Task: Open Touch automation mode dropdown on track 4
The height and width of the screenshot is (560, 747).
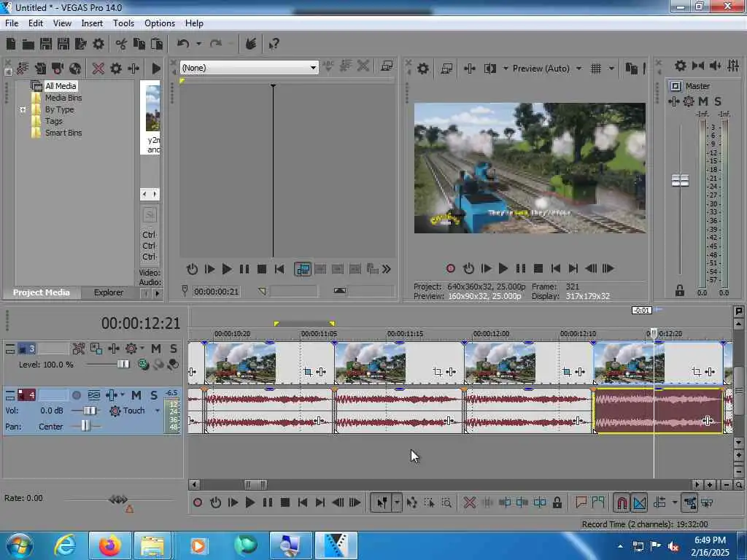Action: click(x=158, y=411)
